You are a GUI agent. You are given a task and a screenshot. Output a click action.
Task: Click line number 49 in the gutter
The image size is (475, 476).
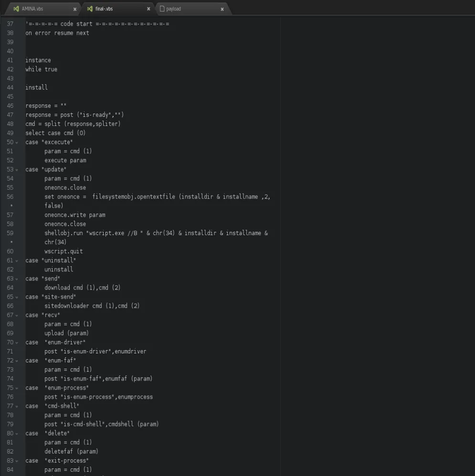click(10, 133)
